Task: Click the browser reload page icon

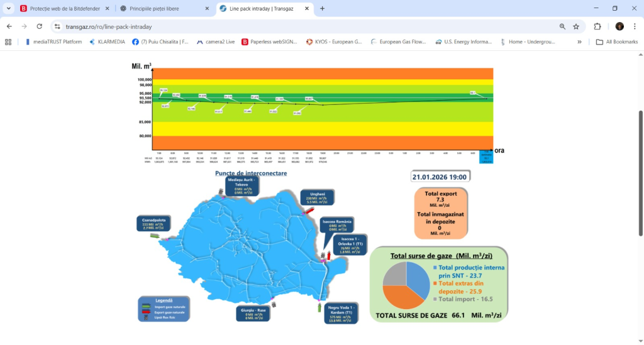Action: coord(40,26)
